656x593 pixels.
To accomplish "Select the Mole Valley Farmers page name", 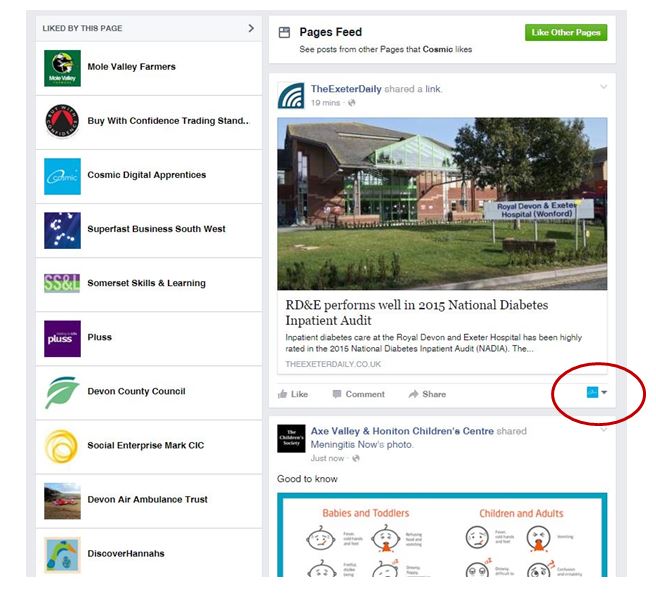I will click(131, 67).
